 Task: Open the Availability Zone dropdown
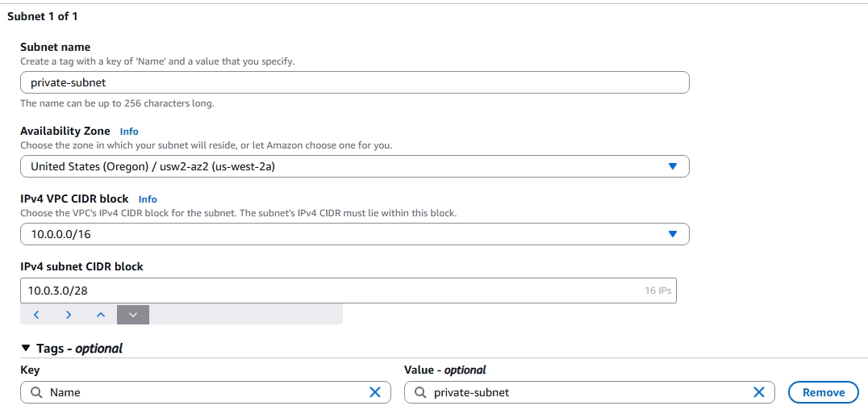point(354,166)
